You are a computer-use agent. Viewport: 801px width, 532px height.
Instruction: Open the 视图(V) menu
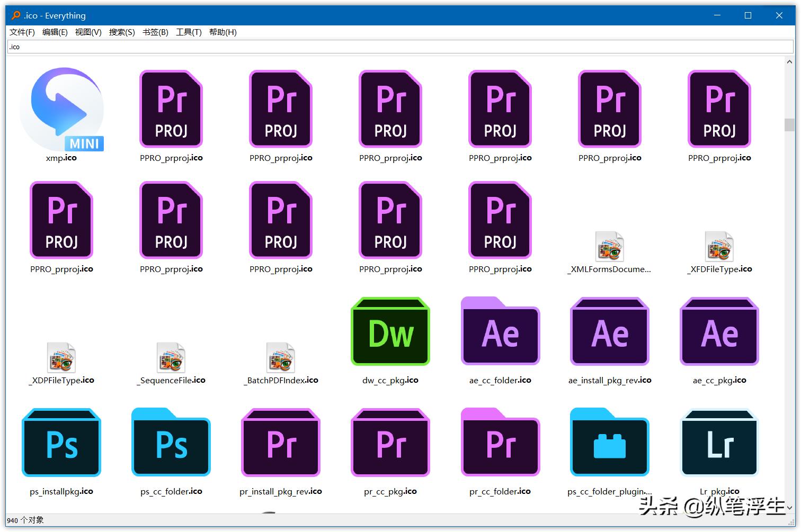[88, 32]
